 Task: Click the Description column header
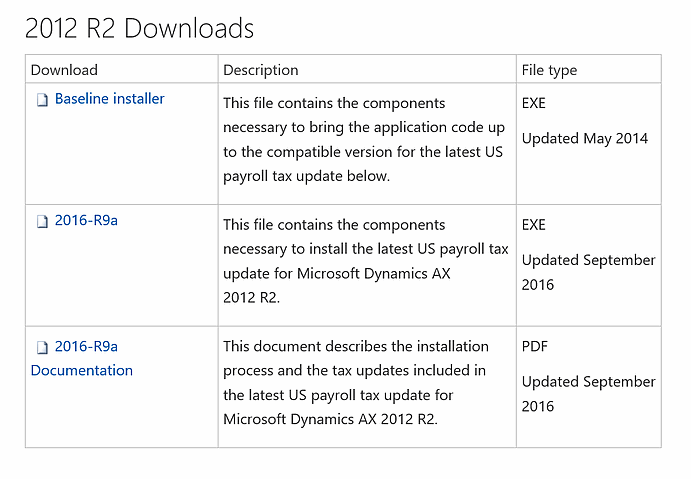(260, 70)
